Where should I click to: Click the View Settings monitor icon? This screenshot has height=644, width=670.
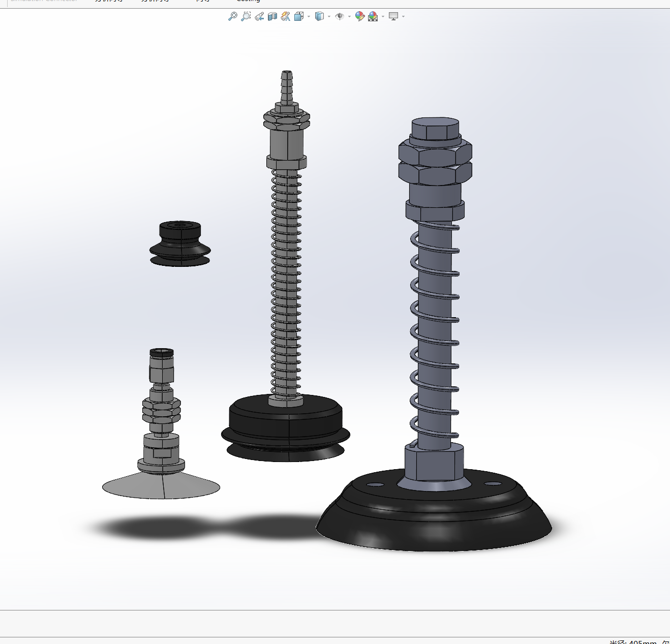click(393, 16)
